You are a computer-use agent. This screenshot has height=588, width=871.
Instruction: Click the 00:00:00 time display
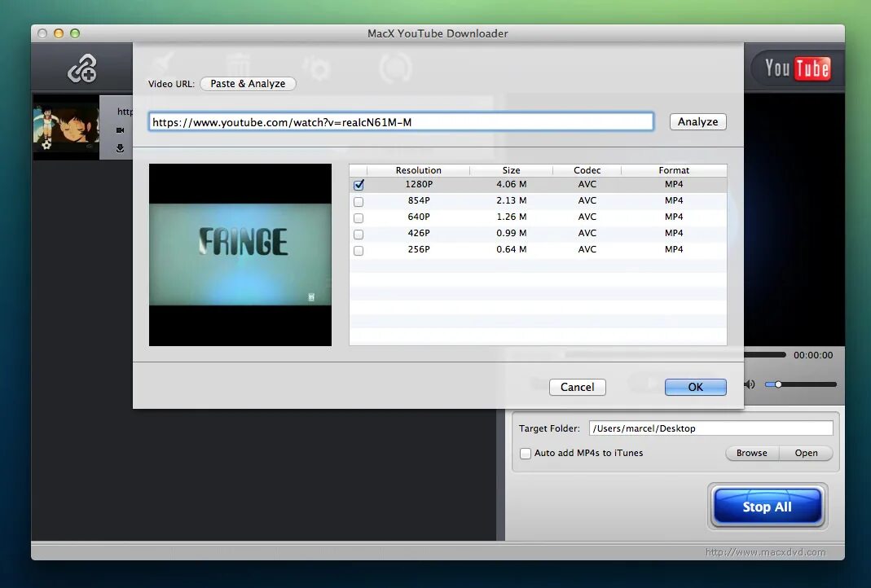[x=813, y=355]
